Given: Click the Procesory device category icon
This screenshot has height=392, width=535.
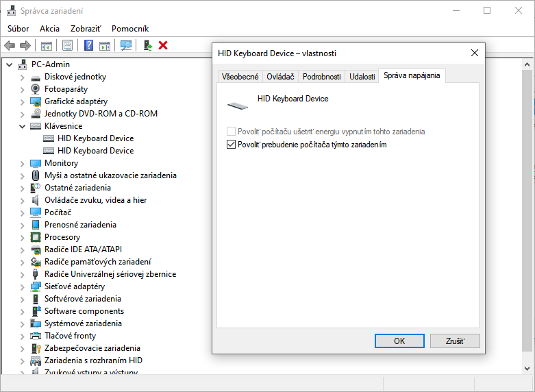Looking at the screenshot, I should pos(36,237).
